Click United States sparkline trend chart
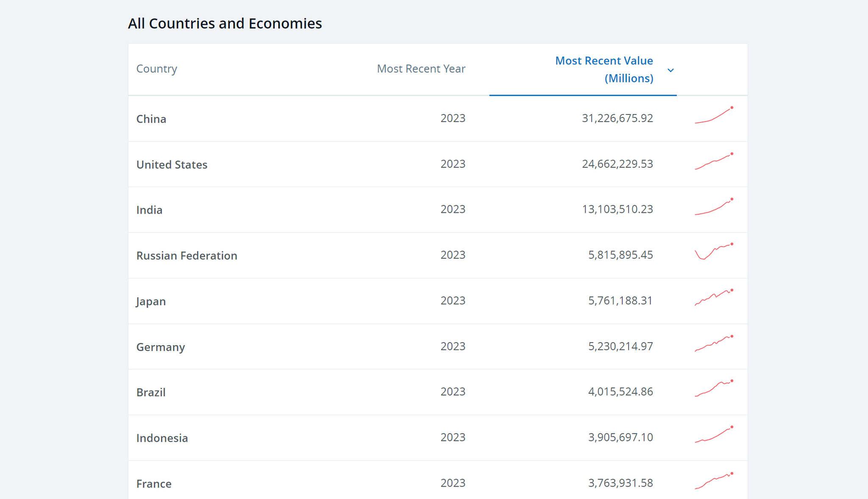868x499 pixels. 714,162
